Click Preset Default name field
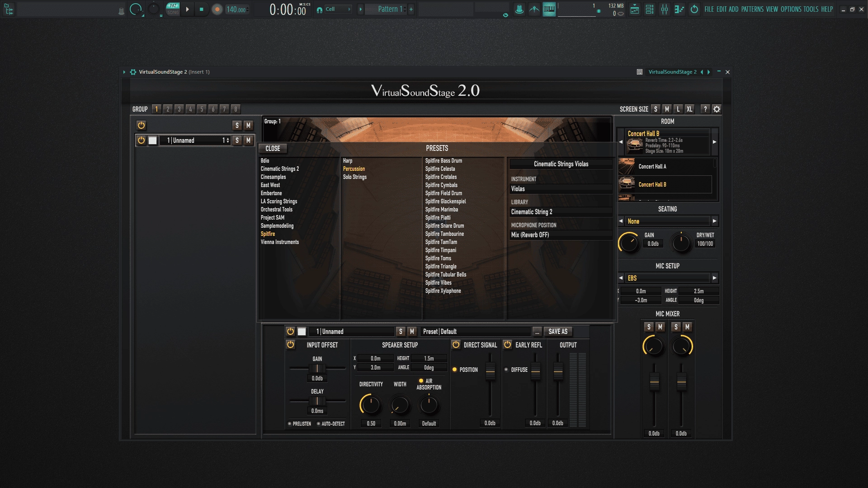The image size is (868, 488). (476, 332)
